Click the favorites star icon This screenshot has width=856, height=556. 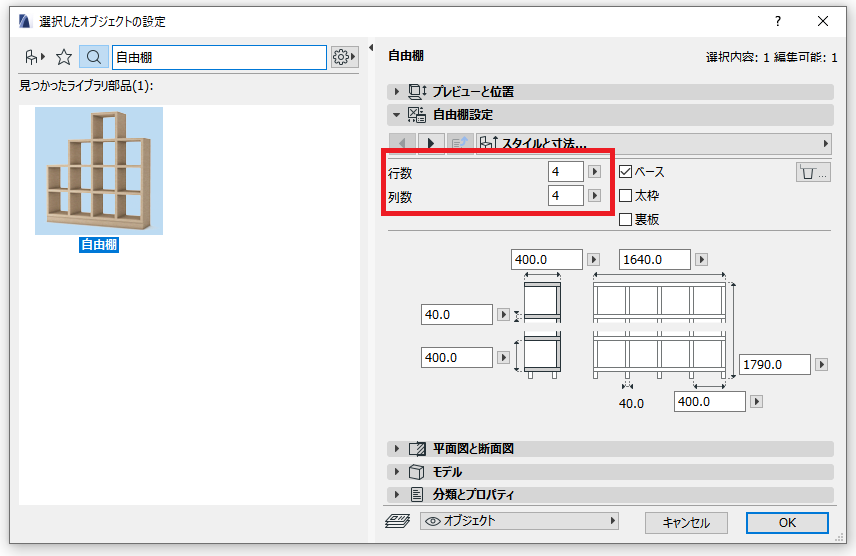64,57
